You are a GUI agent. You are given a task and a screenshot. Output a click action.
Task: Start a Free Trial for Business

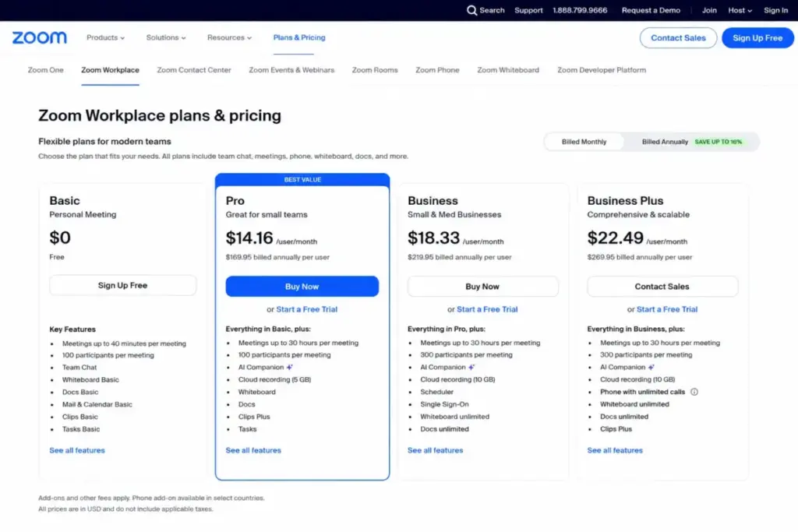487,309
